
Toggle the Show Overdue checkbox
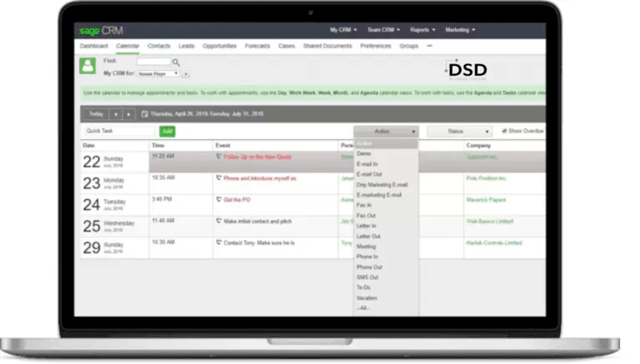pyautogui.click(x=504, y=131)
